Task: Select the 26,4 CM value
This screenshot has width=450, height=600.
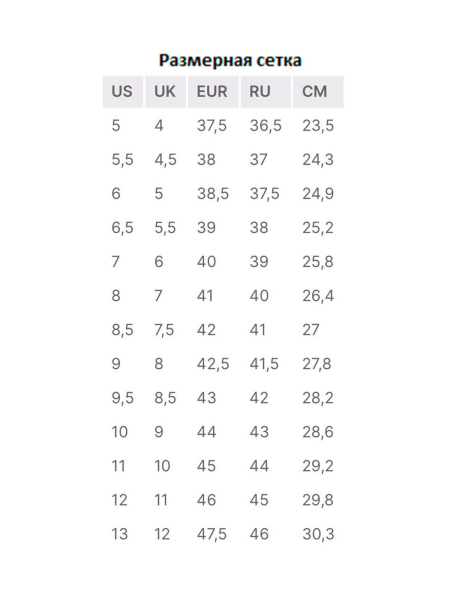Action: pos(318,296)
